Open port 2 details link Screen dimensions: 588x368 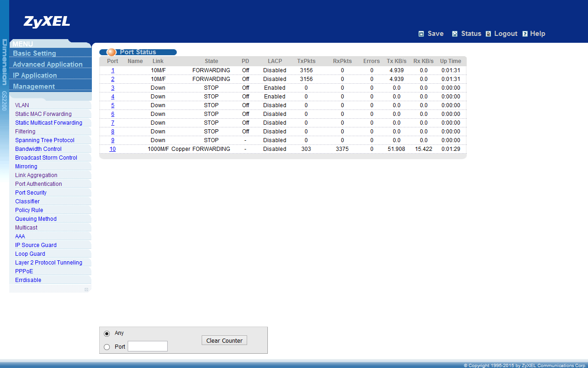pyautogui.click(x=113, y=79)
